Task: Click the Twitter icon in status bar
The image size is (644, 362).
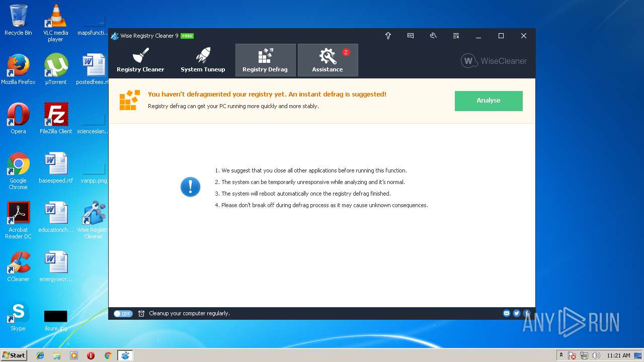Action: pyautogui.click(x=517, y=313)
